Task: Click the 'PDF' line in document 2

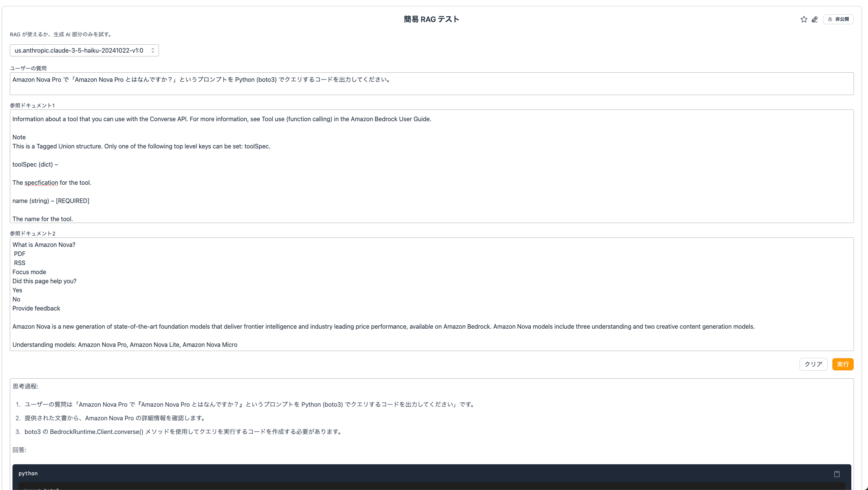Action: point(20,254)
